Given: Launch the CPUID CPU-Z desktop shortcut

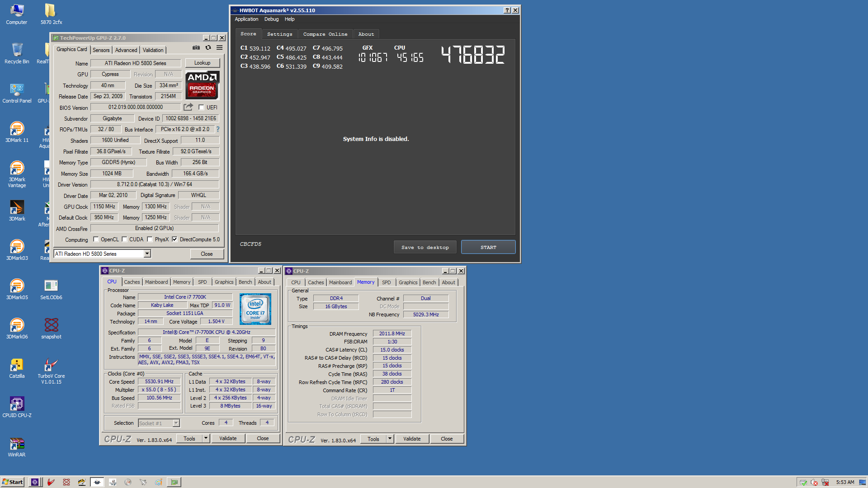Looking at the screenshot, I should coord(17,407).
